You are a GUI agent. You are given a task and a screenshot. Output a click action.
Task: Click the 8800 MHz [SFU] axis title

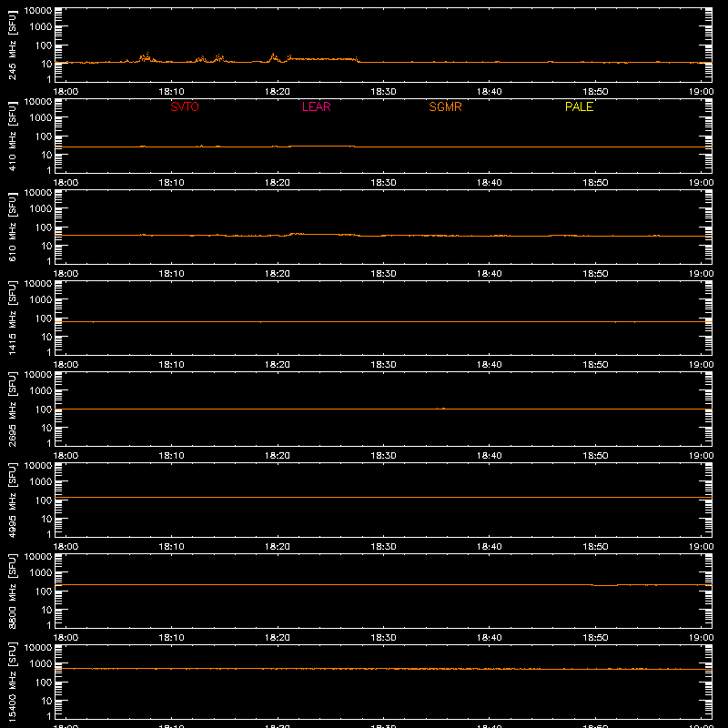pyautogui.click(x=12, y=591)
